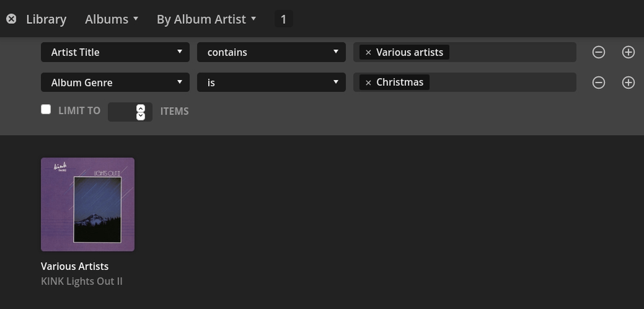644x309 pixels.
Task: Remove the 'Christmas' genre tag
Action: 368,83
